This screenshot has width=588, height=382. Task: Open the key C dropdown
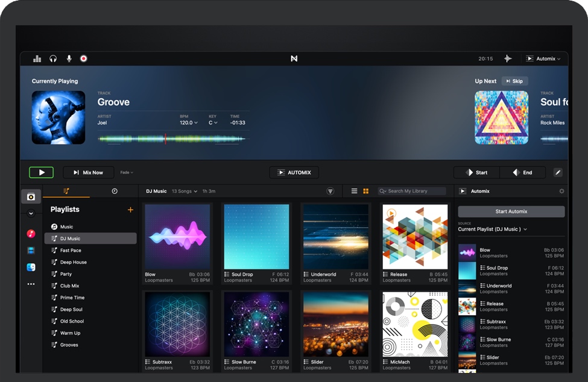pos(213,123)
